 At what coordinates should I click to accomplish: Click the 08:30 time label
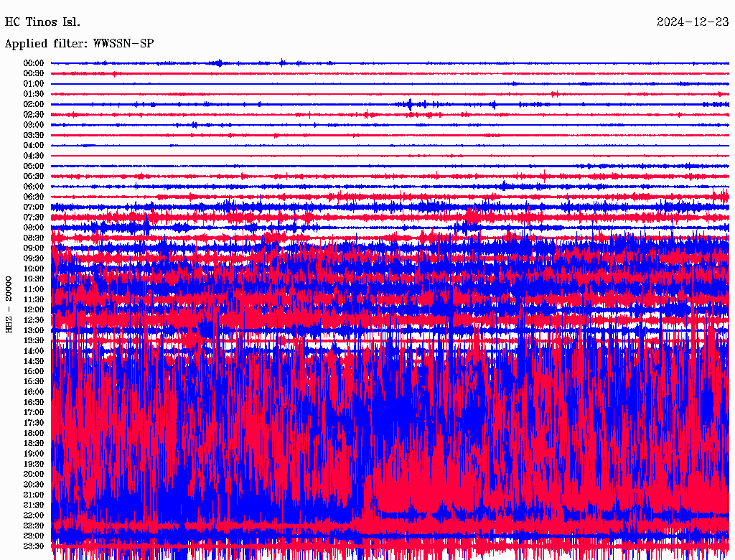(34, 238)
